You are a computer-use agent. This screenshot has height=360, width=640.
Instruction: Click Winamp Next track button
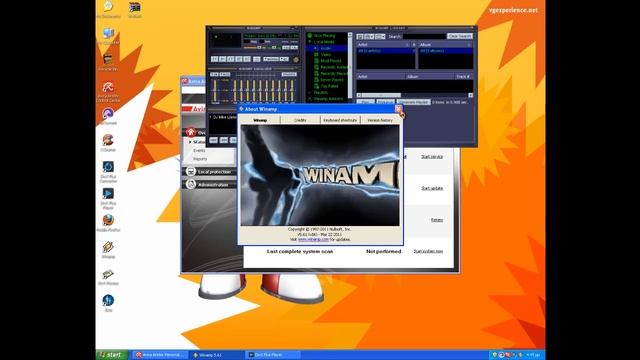point(247,59)
